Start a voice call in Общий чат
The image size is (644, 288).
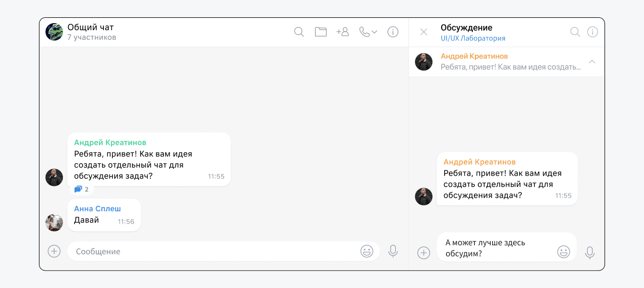click(x=365, y=32)
